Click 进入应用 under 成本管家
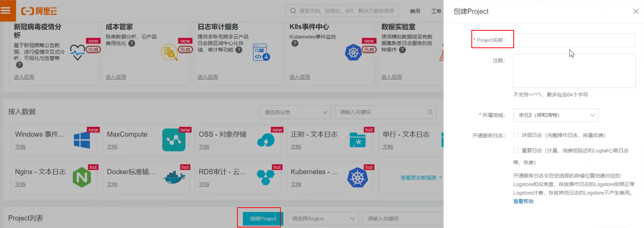The width and height of the screenshot is (644, 228). tap(116, 77)
